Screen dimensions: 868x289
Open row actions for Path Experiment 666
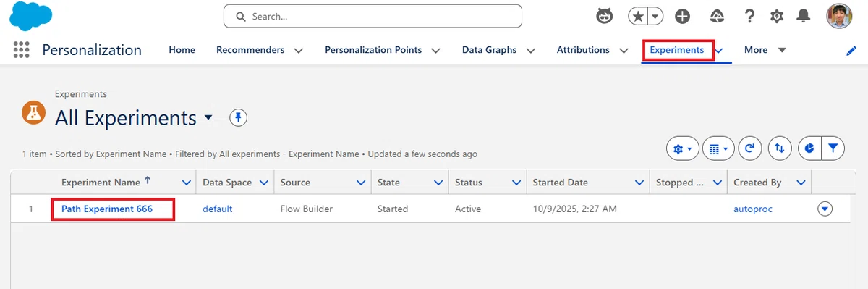coord(825,209)
